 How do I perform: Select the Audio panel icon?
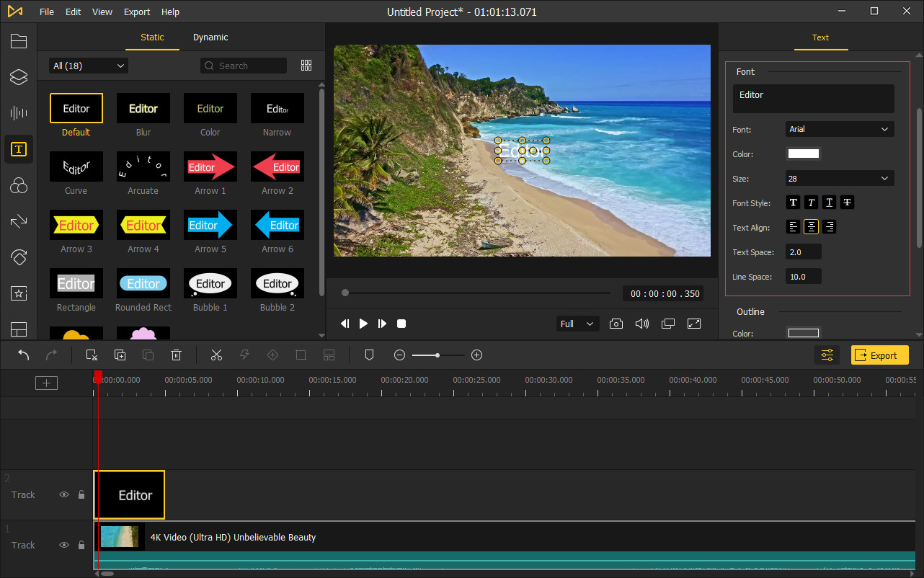point(19,113)
